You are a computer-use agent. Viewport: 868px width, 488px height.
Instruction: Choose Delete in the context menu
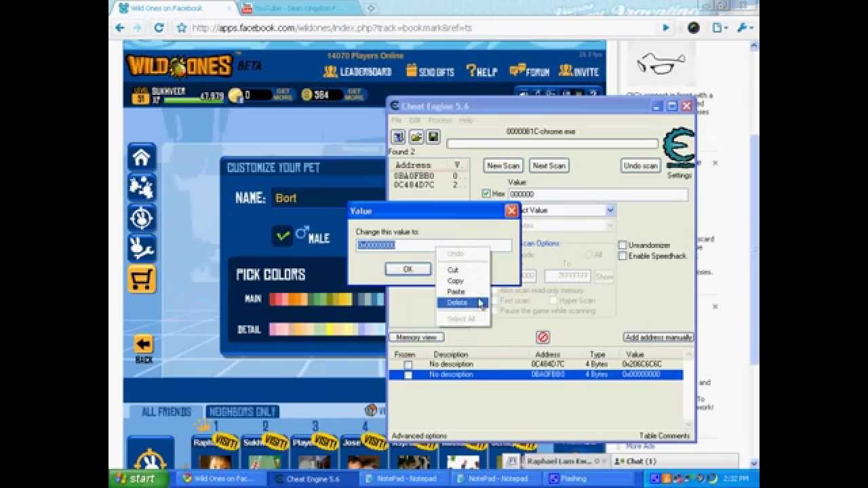[458, 303]
